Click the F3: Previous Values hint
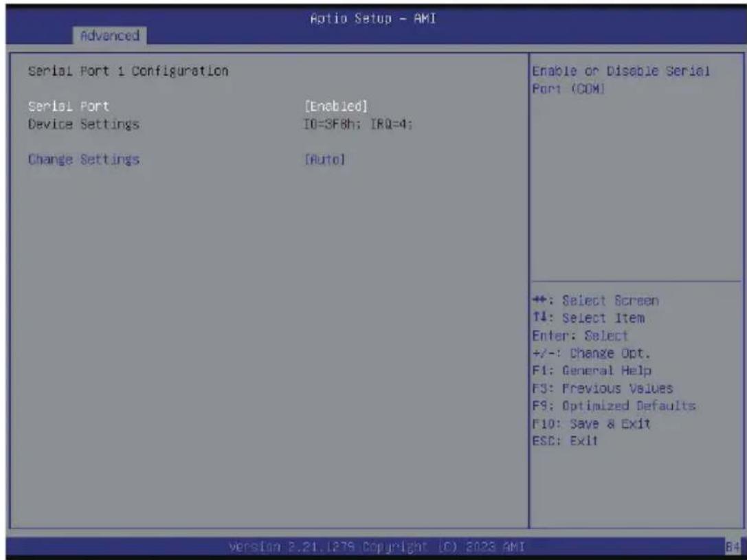 pyautogui.click(x=603, y=388)
